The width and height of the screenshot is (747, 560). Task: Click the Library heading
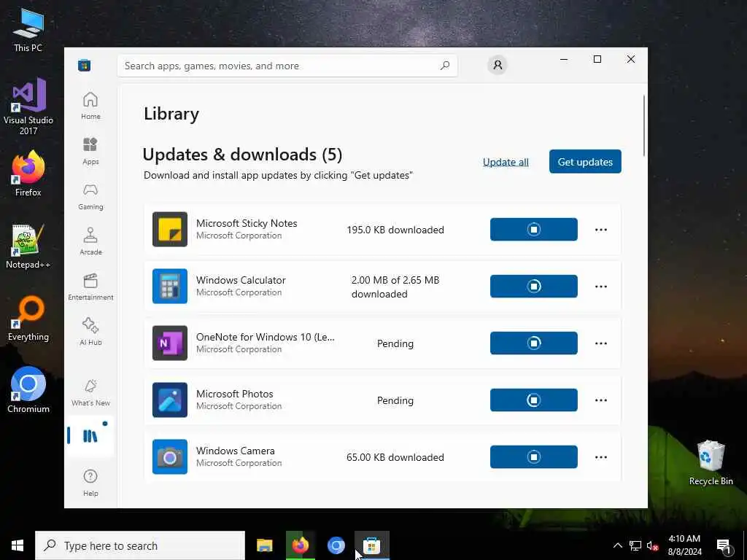171,114
